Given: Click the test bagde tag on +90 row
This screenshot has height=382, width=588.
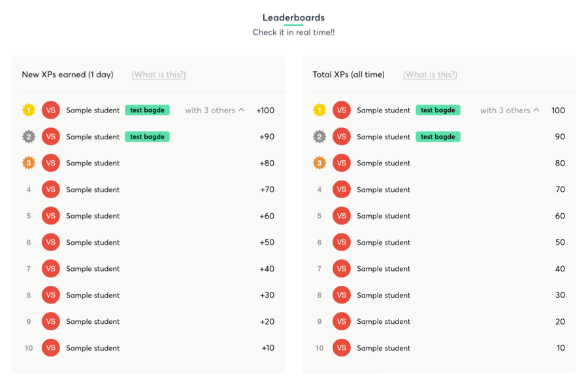Looking at the screenshot, I should coord(148,137).
